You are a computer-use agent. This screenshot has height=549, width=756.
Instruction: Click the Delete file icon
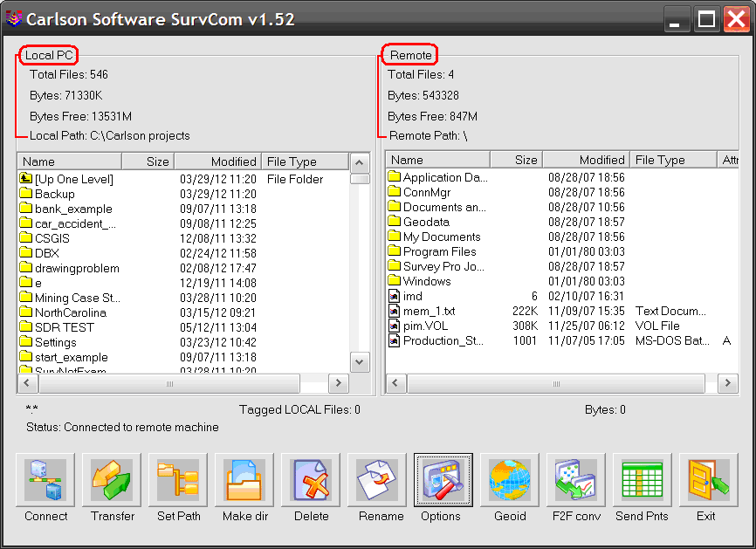point(311,479)
